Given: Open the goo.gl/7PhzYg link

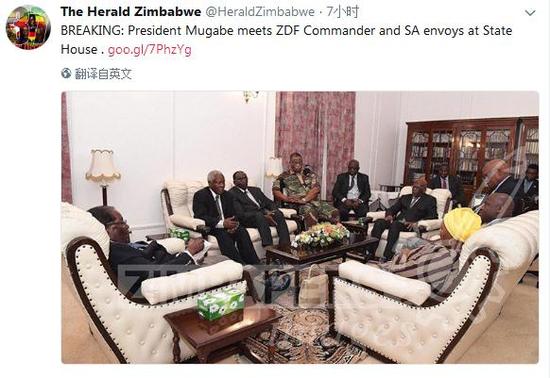Looking at the screenshot, I should pos(150,49).
